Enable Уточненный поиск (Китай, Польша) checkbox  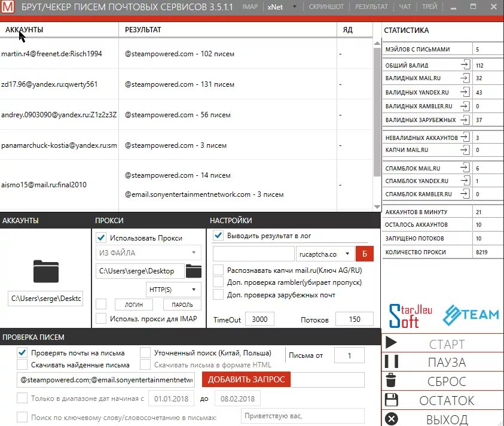tap(145, 352)
